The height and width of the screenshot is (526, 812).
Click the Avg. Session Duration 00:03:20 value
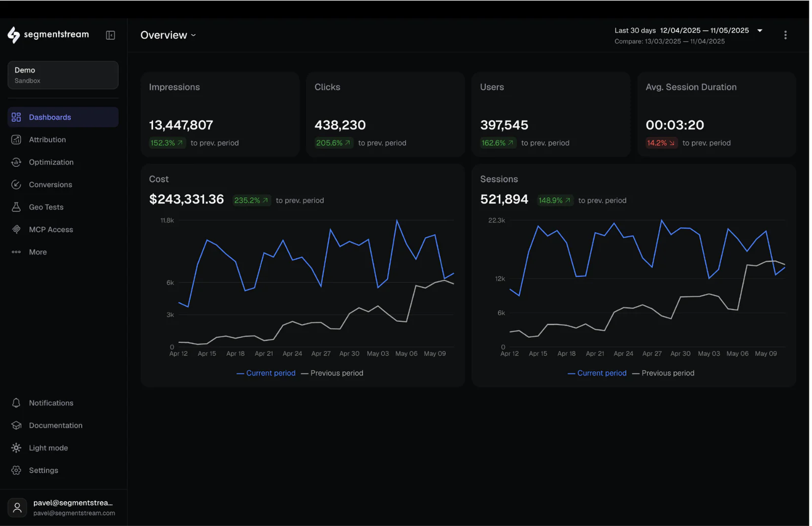(x=674, y=125)
